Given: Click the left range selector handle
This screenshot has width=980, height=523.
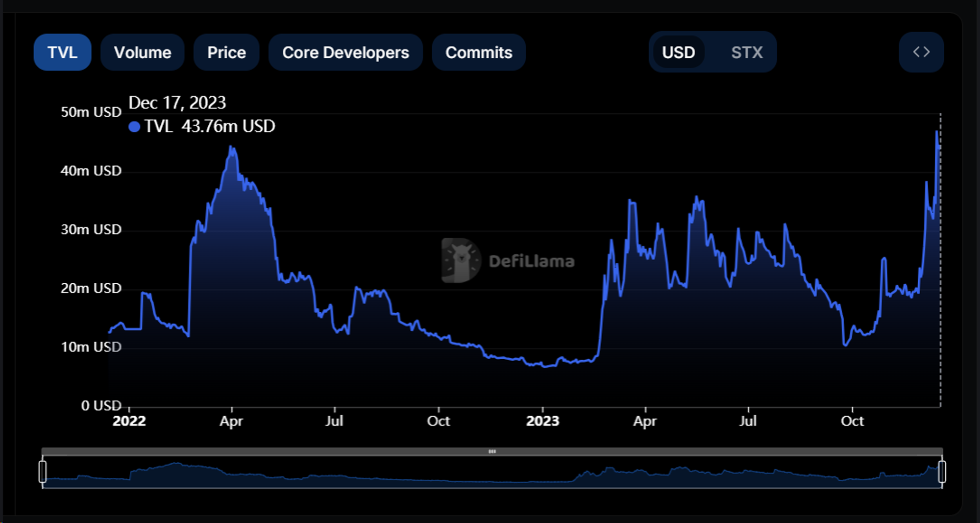Looking at the screenshot, I should (43, 472).
